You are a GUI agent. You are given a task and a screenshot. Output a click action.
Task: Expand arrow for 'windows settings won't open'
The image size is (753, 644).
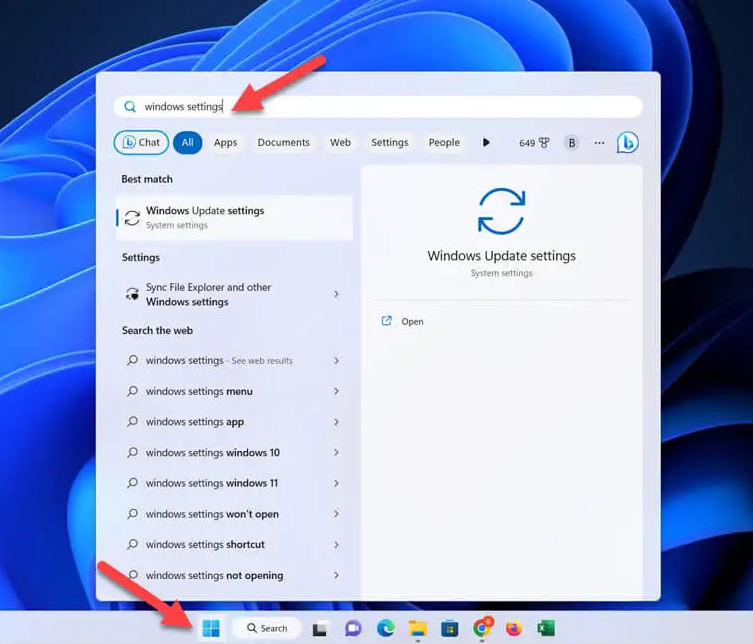click(336, 514)
